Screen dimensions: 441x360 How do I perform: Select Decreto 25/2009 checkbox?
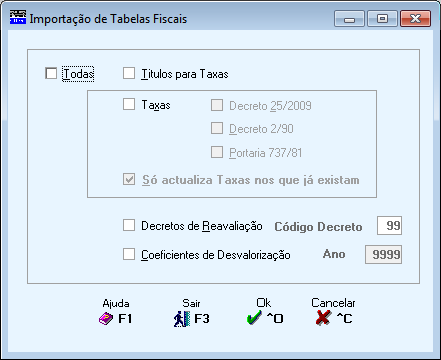(x=217, y=105)
